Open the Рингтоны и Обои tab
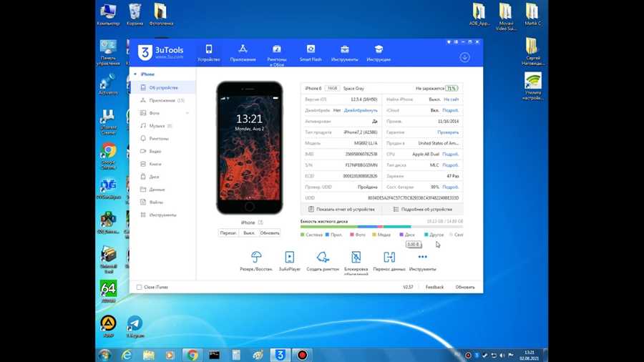The image size is (644, 362). point(276,54)
